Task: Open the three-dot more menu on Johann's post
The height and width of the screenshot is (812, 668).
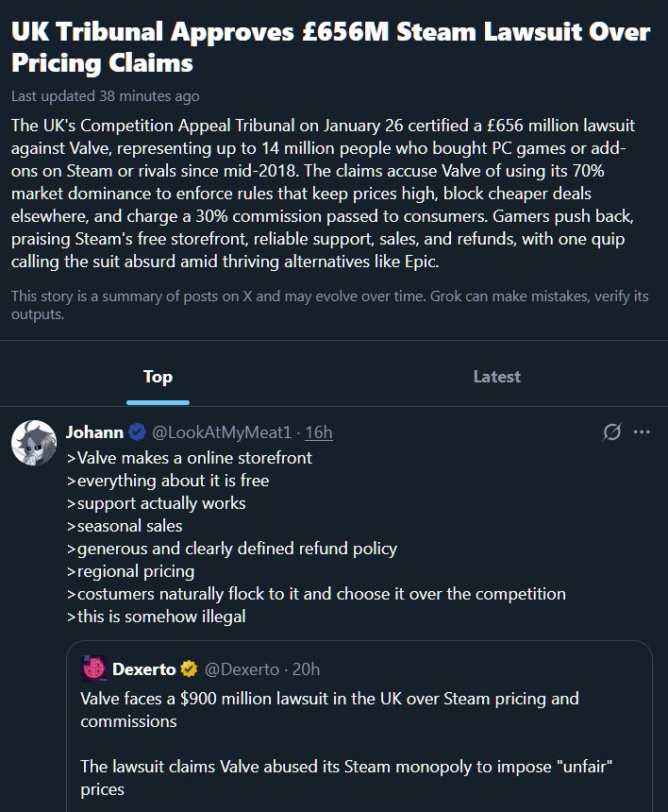Action: pos(642,432)
